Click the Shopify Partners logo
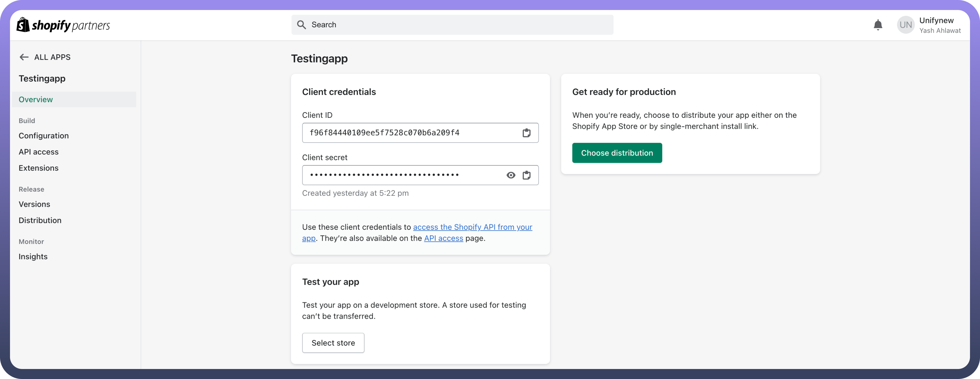This screenshot has width=980, height=379. coord(63,25)
